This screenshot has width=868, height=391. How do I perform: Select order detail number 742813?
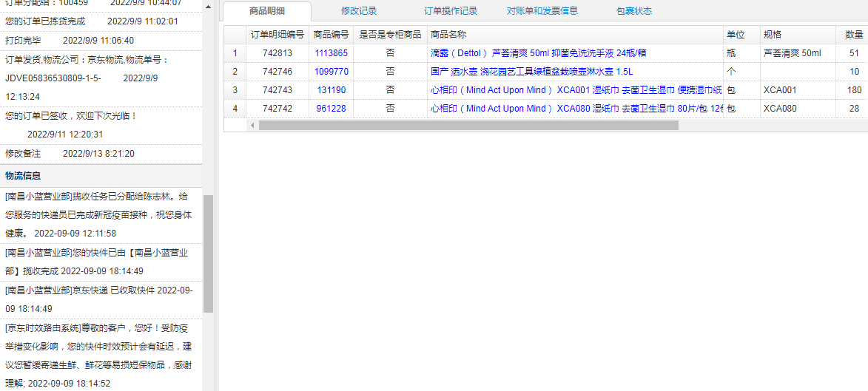click(x=277, y=54)
